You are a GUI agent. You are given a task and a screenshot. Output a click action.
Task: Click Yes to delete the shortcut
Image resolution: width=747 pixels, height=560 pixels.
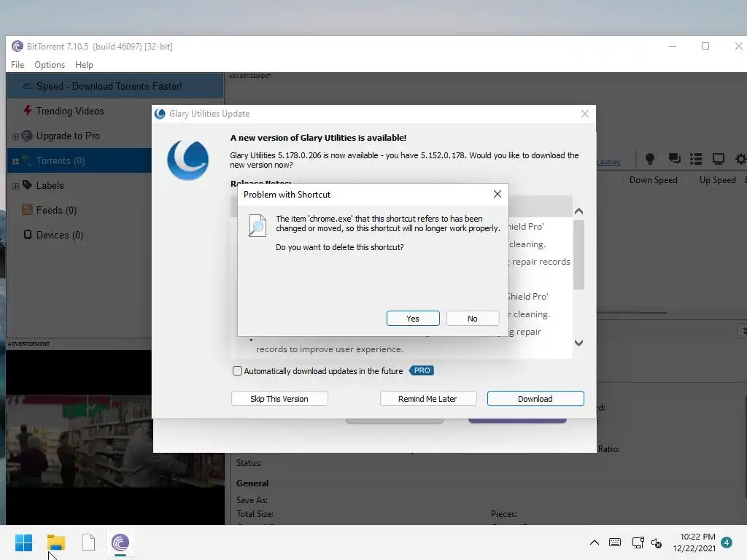[x=413, y=318]
